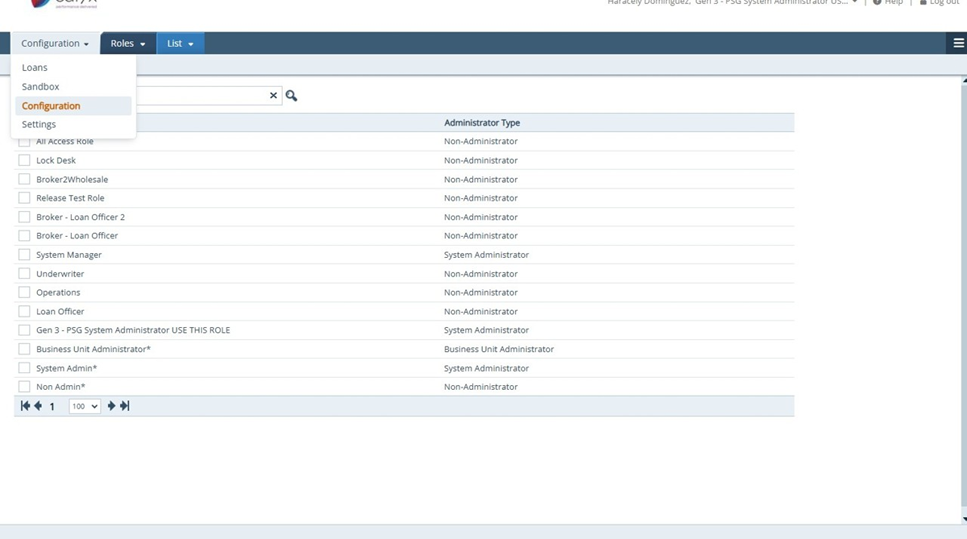Jump to last page arrow

click(125, 406)
